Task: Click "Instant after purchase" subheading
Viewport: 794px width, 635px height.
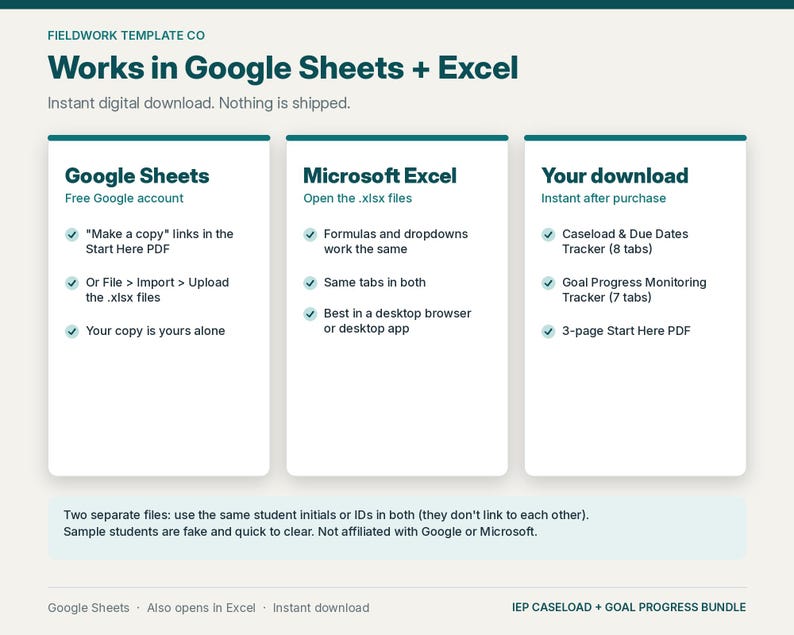Action: [x=604, y=199]
